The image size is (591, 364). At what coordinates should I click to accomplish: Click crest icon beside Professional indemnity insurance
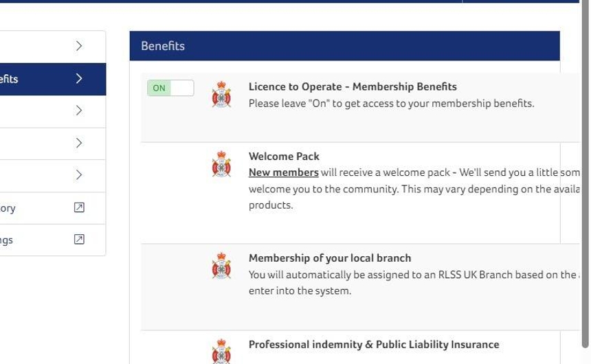[x=221, y=351]
